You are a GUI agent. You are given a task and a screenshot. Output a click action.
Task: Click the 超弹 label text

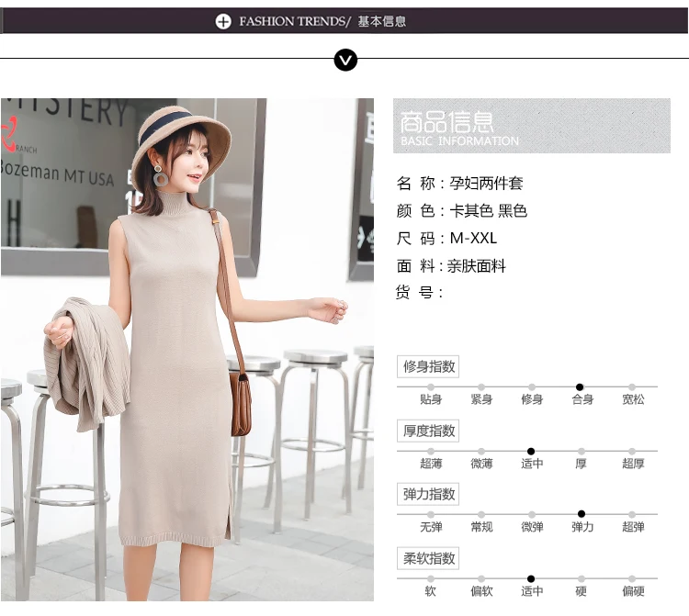pyautogui.click(x=633, y=527)
